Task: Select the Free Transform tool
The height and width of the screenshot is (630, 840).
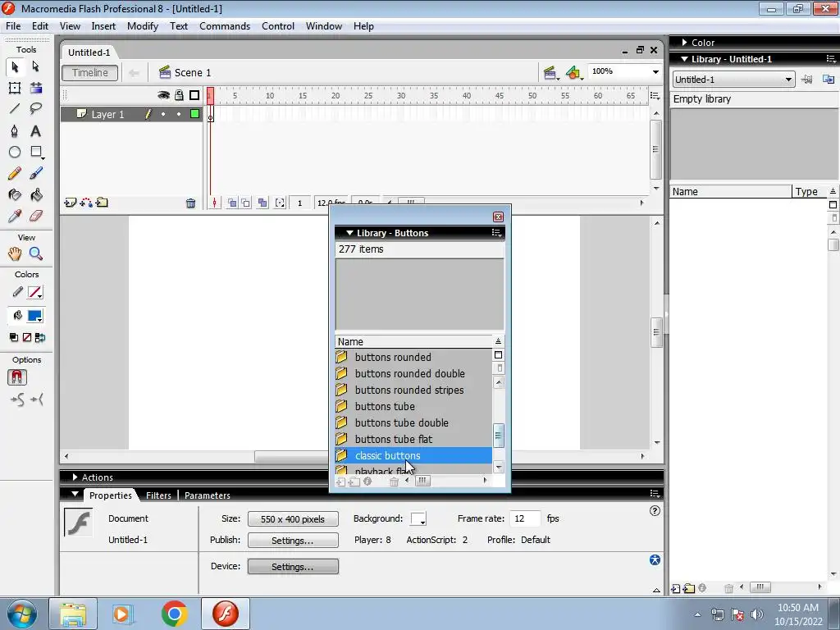Action: (15, 88)
